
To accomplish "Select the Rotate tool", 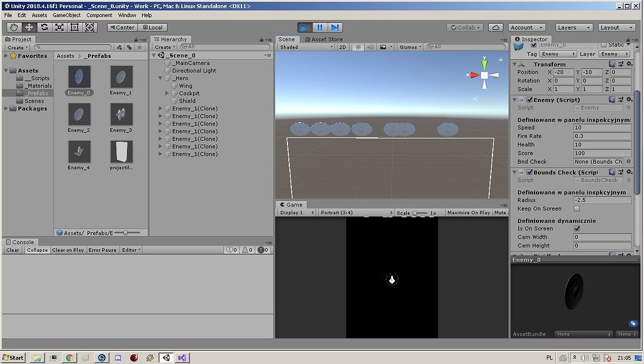I will 44,27.
